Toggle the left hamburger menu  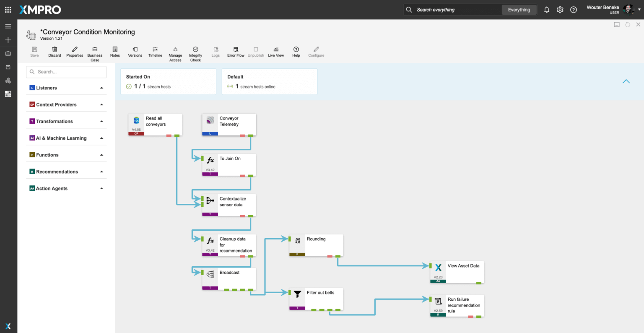(x=8, y=26)
